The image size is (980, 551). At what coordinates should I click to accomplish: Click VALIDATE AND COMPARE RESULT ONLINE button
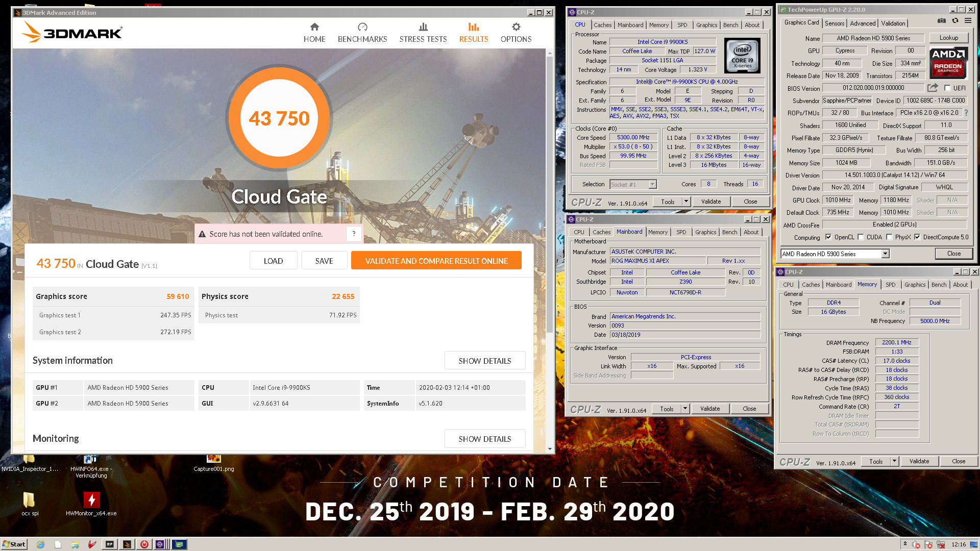point(436,261)
